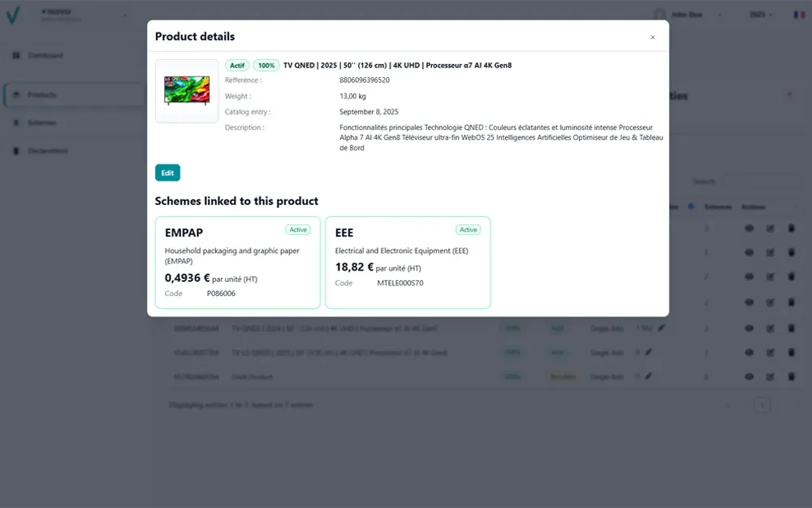The image size is (812, 508).
Task: Open the year 2025 dropdown
Action: (759, 14)
